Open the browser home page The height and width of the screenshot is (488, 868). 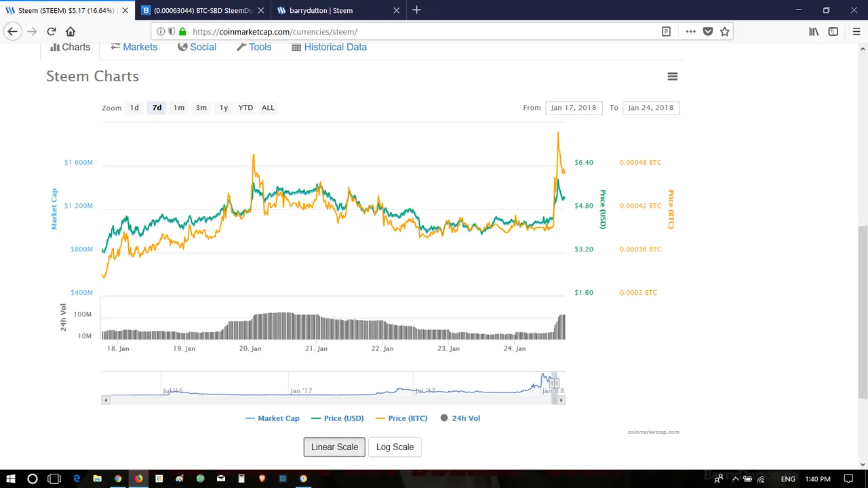(x=71, y=31)
